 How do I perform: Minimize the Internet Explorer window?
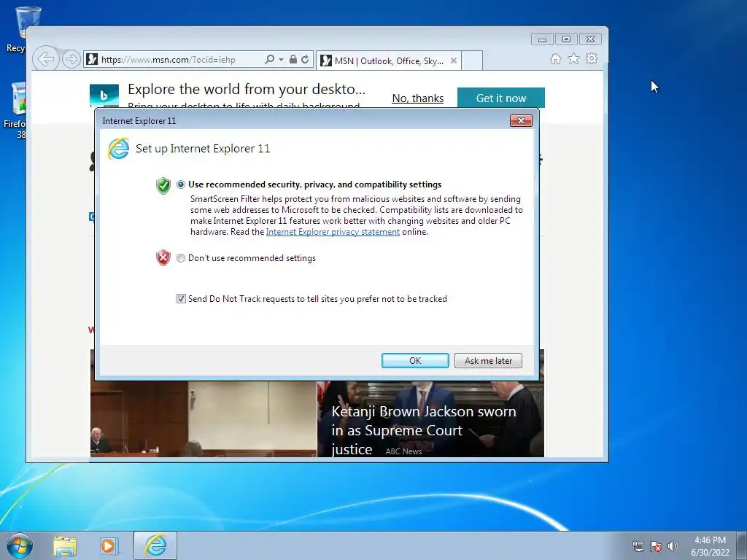tap(542, 39)
